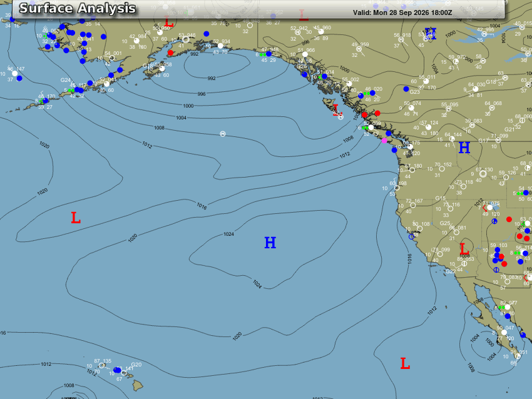Select the G20 gust station near Hawaii
Screen dimensions: 532x399
[x=136, y=365]
